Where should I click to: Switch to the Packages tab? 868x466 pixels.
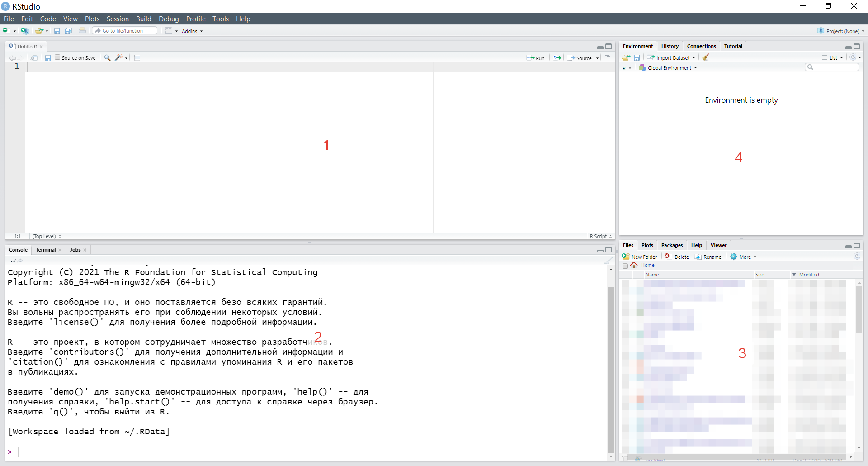coord(672,245)
